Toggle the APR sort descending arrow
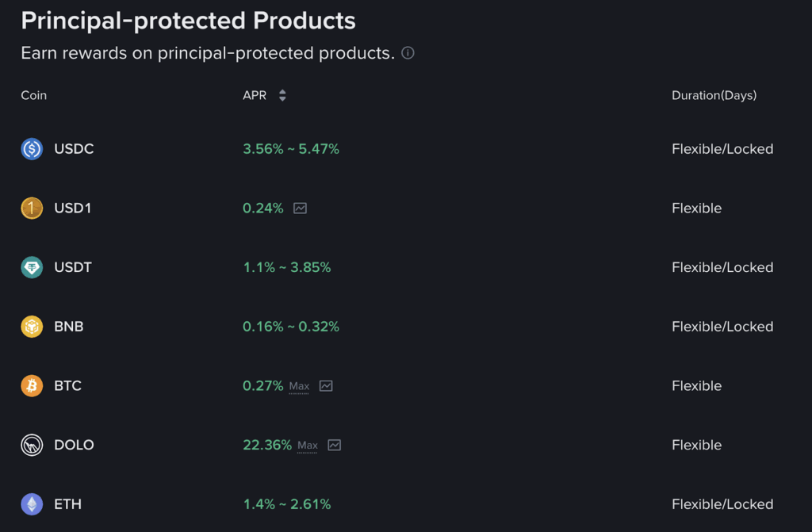 click(x=282, y=98)
